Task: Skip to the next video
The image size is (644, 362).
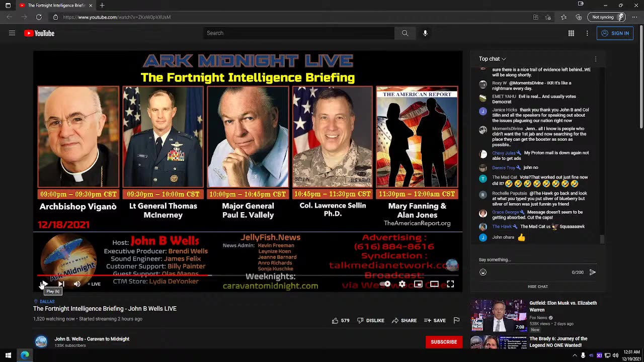Action: click(x=61, y=284)
